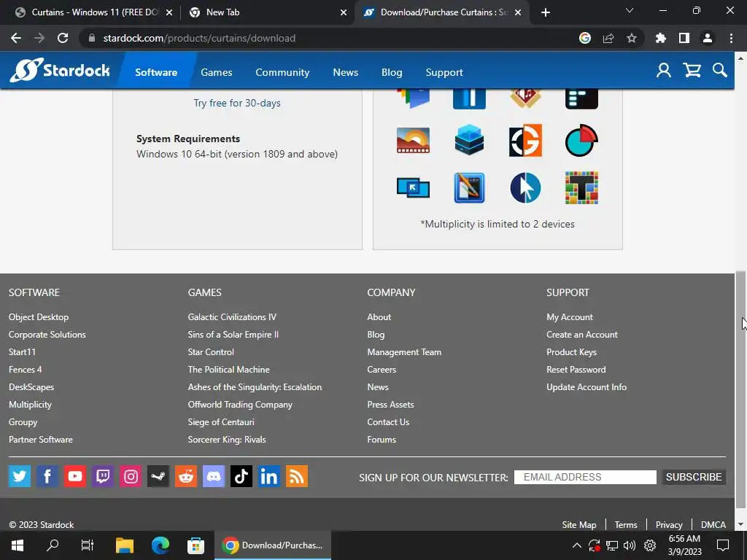Expand the tab search chevron
Image resolution: width=747 pixels, height=560 pixels.
point(630,10)
